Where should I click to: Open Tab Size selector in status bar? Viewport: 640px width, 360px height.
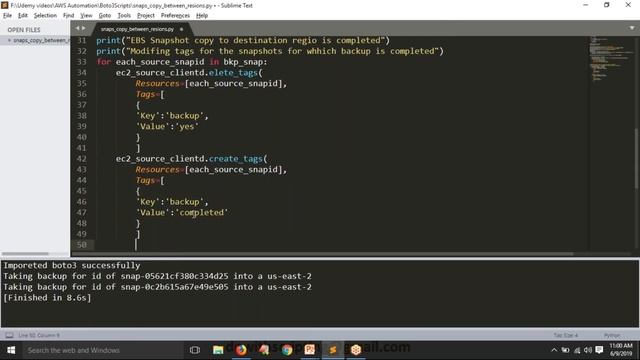565,335
